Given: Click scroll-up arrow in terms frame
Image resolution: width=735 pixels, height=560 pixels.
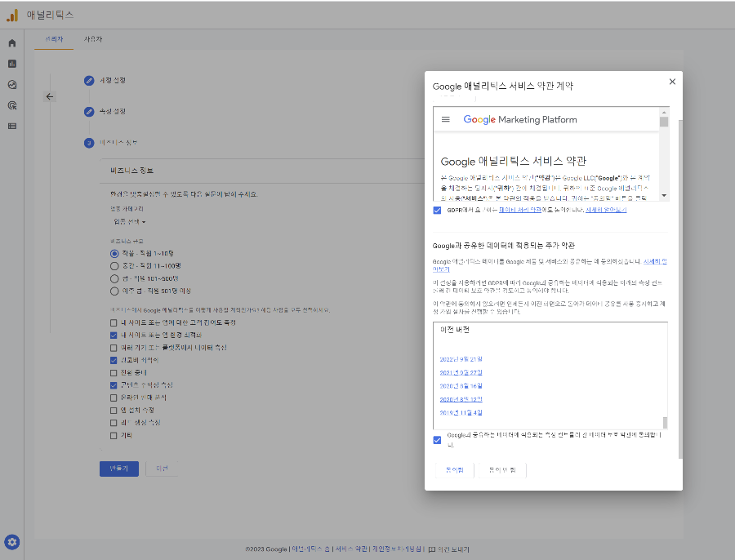Looking at the screenshot, I should click(x=664, y=113).
